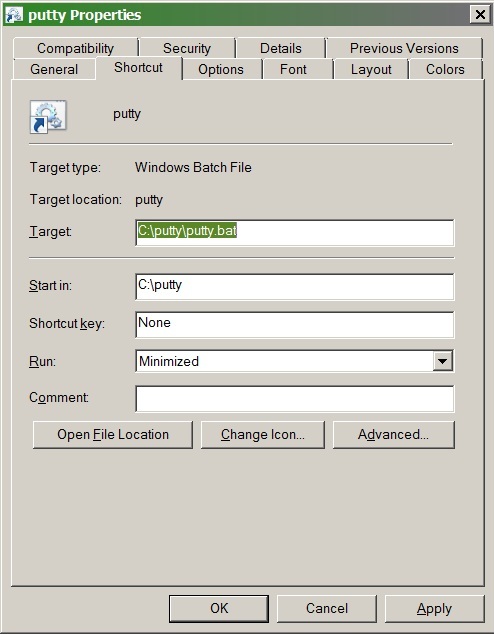Expand the Run dropdown arrow

point(442,361)
